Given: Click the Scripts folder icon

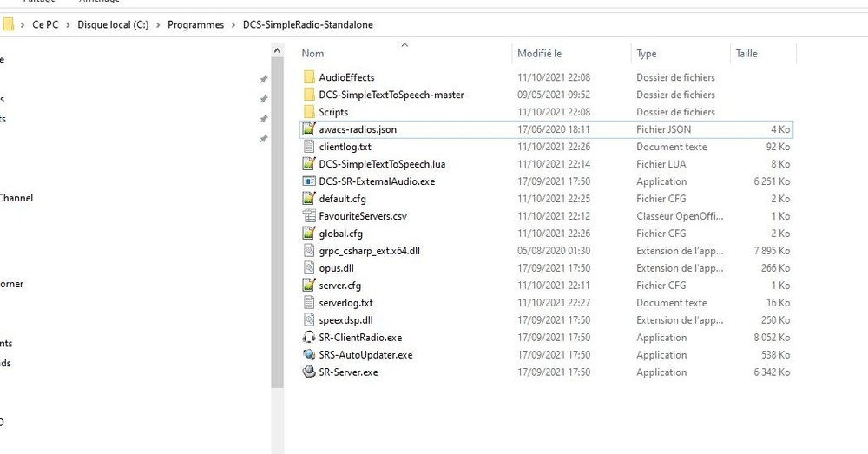Looking at the screenshot, I should click(x=309, y=112).
